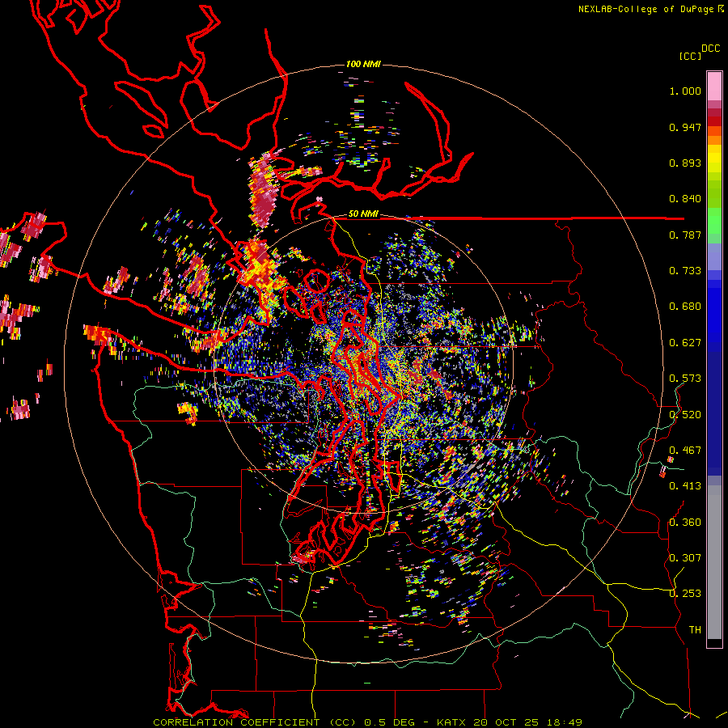Click the Correlation Coefficient KATX caption text
728x728 pixels.
367,722
